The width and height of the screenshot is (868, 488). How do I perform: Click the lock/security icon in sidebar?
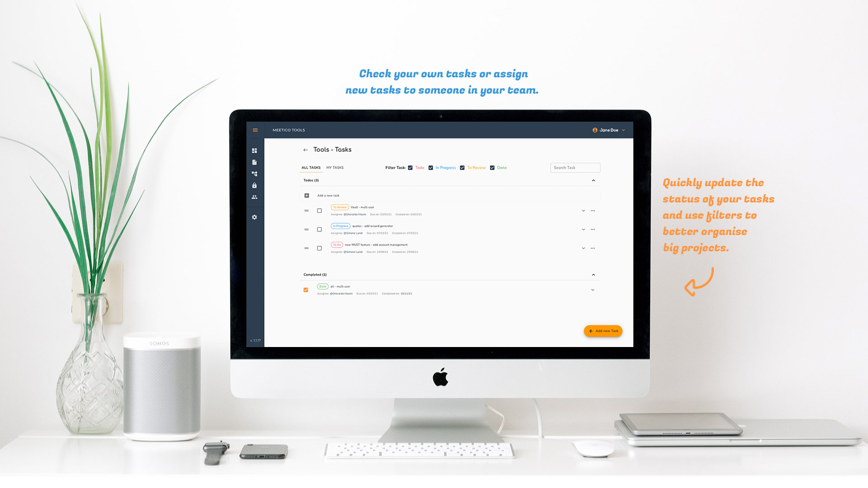point(255,185)
